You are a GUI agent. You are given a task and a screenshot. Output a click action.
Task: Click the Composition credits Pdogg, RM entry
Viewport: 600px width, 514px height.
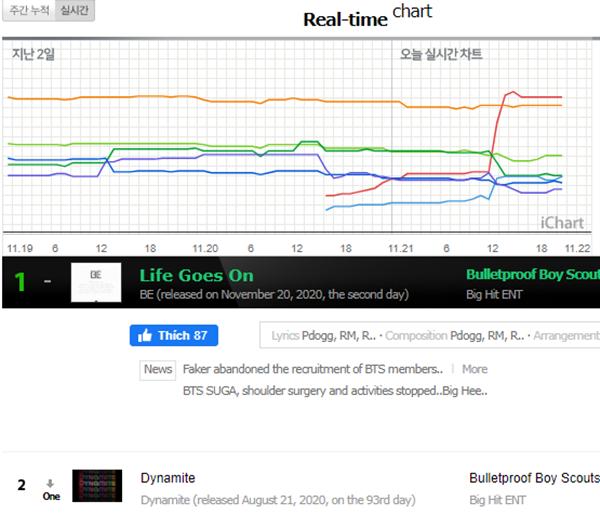[488, 336]
